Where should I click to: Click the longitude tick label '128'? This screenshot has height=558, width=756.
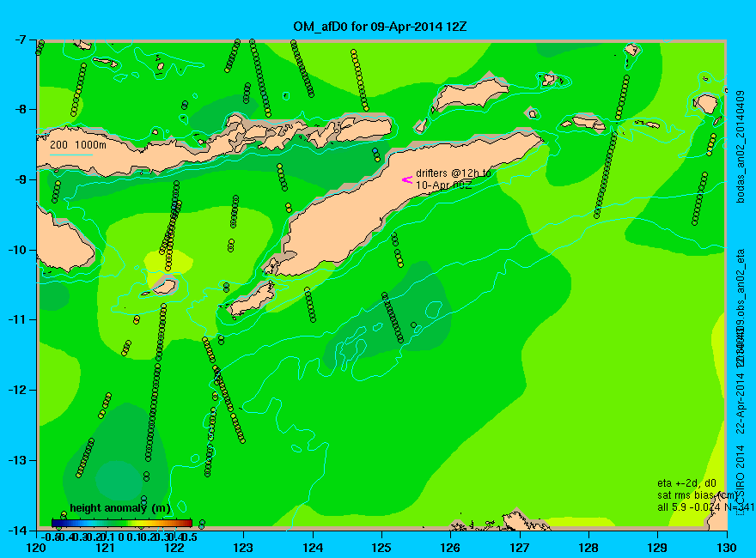[x=588, y=548]
